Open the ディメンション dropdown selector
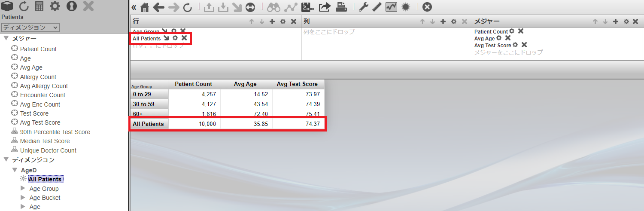This screenshot has height=211, width=644. click(x=30, y=28)
